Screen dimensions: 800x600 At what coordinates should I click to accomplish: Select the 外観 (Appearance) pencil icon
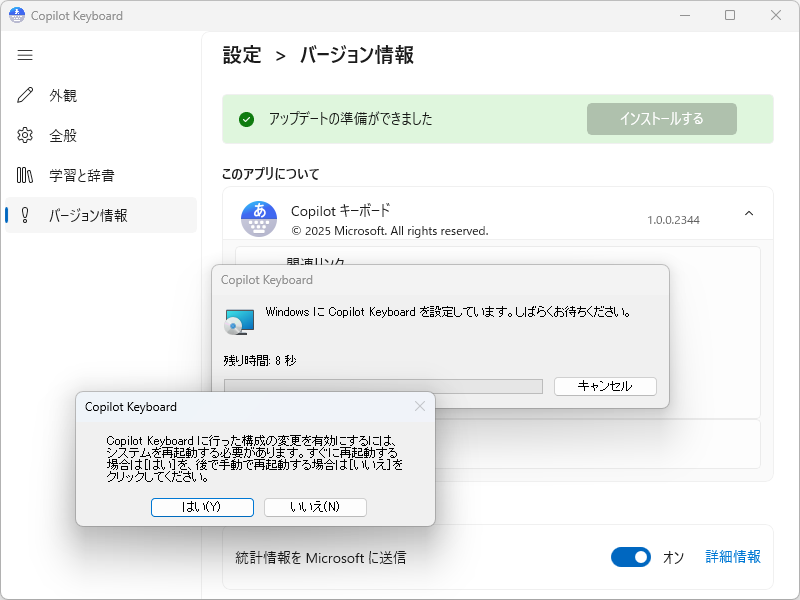pyautogui.click(x=25, y=95)
